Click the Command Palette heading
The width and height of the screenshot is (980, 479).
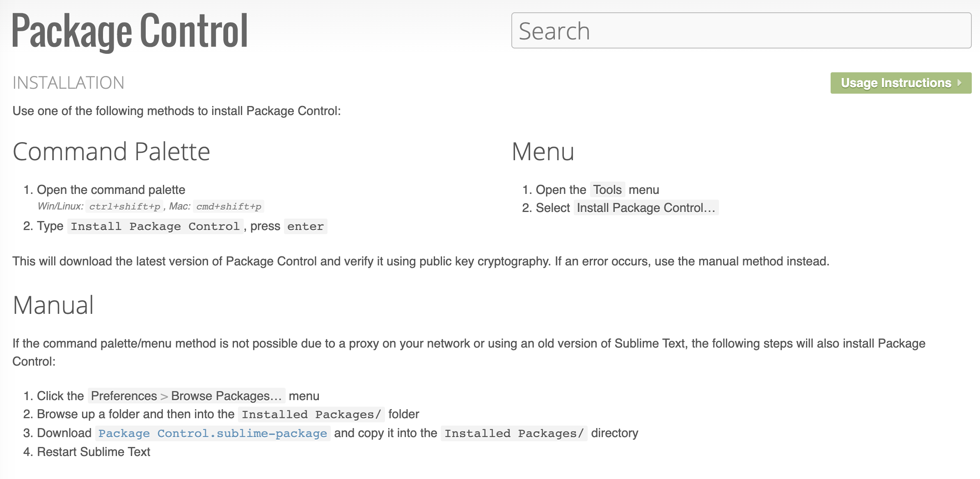point(111,152)
